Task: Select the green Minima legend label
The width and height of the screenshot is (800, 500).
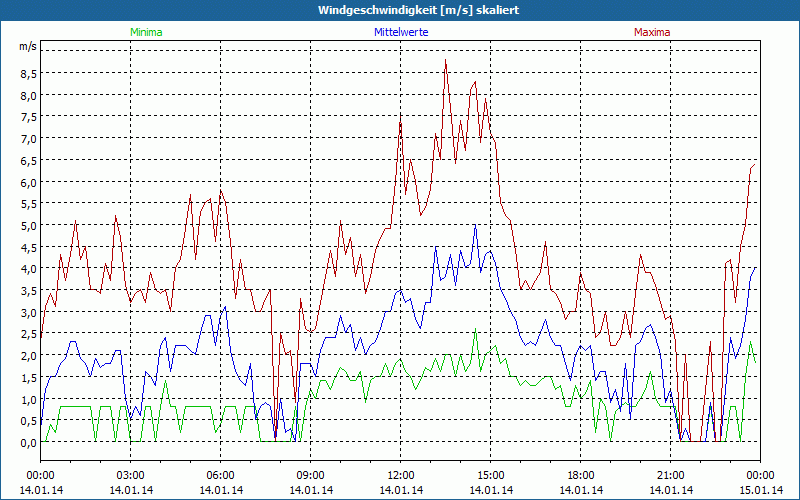Action: 145,32
